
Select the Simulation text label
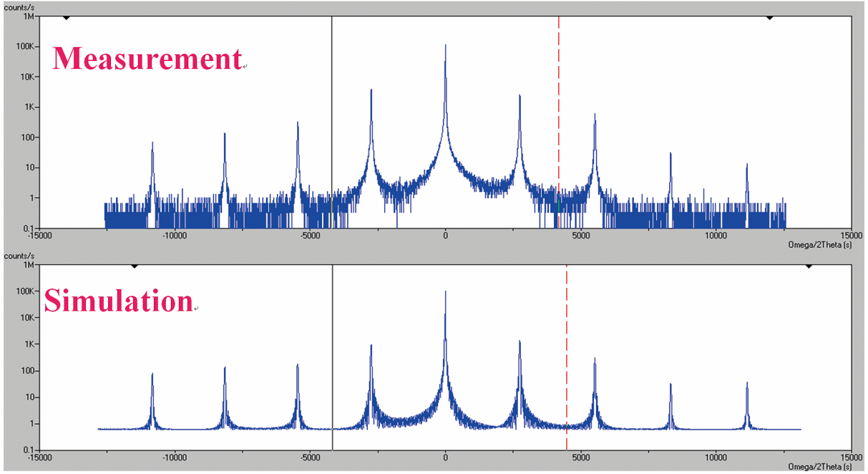118,301
